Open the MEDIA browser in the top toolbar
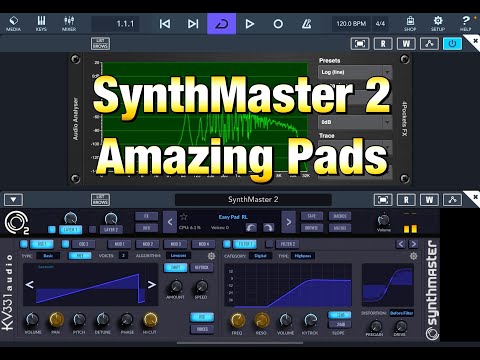 pyautogui.click(x=13, y=24)
